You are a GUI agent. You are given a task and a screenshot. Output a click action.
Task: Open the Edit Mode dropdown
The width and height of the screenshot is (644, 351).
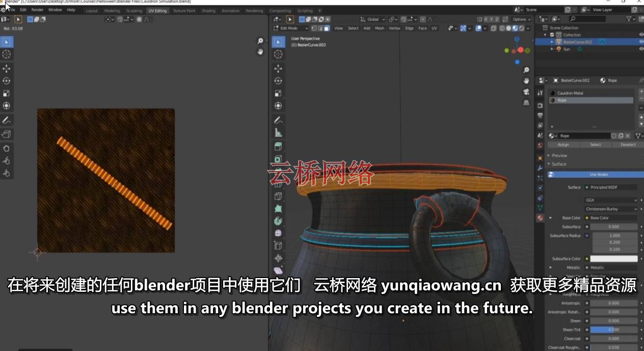pos(291,28)
